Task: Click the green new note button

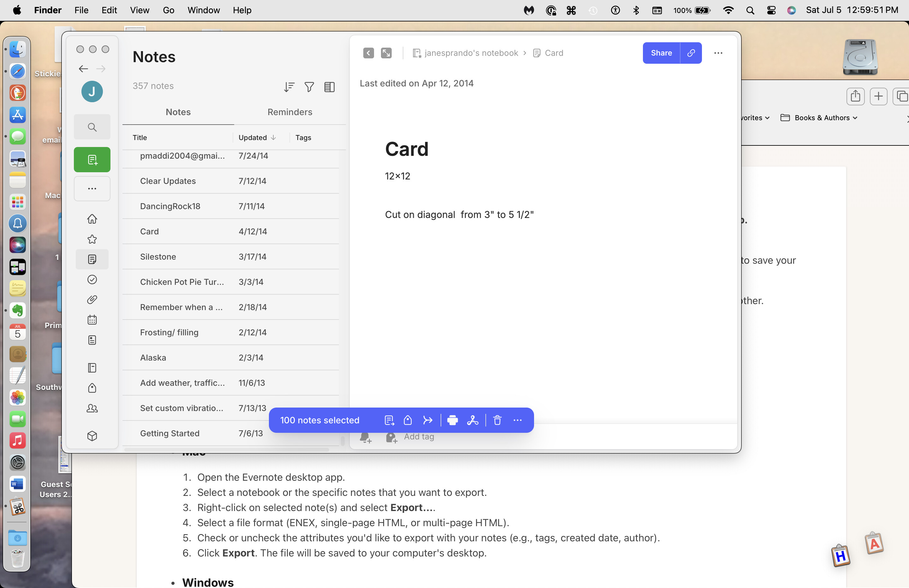Action: point(92,160)
